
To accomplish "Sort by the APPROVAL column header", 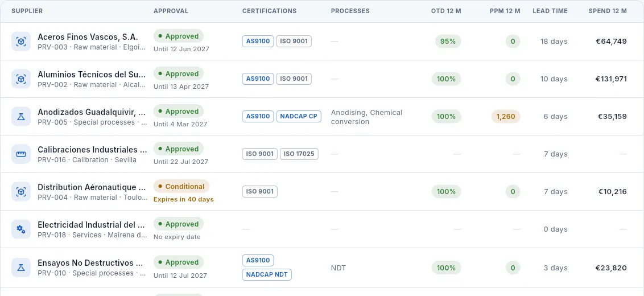I will [171, 11].
